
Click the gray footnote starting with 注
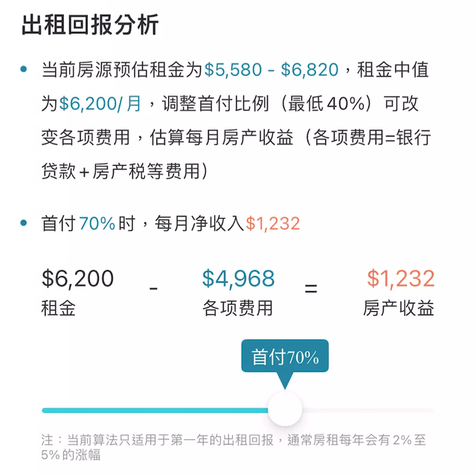(234, 447)
